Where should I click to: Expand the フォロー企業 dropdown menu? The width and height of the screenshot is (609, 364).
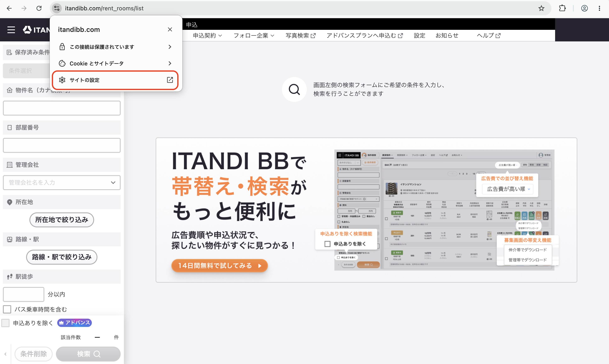pos(254,36)
